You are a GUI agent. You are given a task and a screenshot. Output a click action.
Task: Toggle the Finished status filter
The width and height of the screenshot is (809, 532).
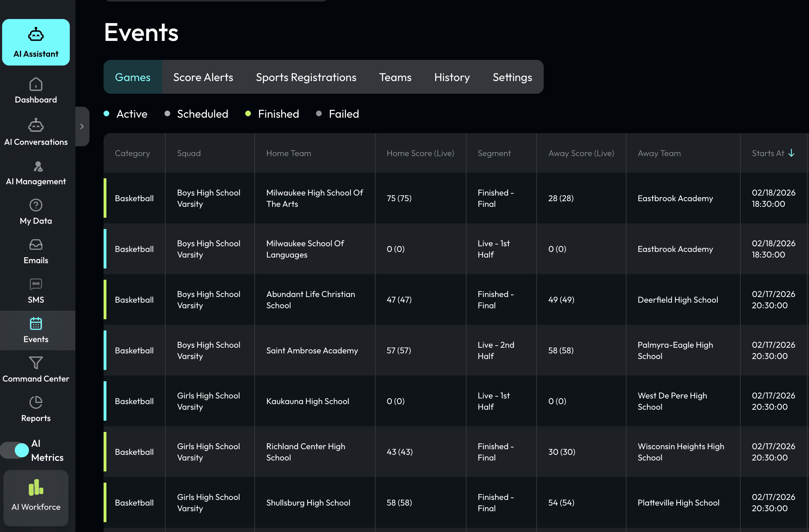[x=272, y=114]
